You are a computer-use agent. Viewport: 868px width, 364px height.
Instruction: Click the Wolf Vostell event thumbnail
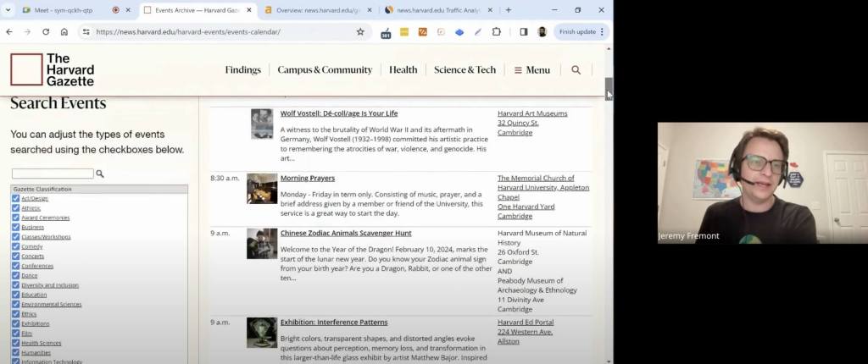(x=262, y=124)
